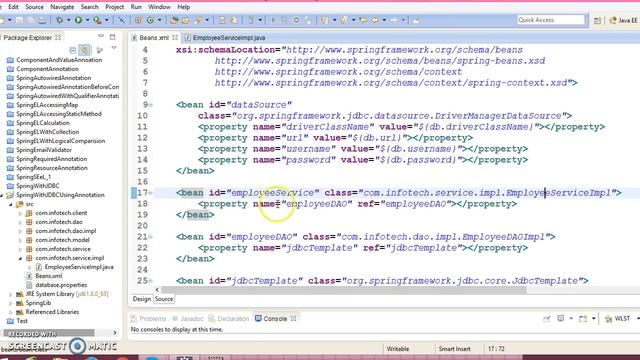640x360 pixels.
Task: Click the Open Console icon
Action: coord(583,319)
